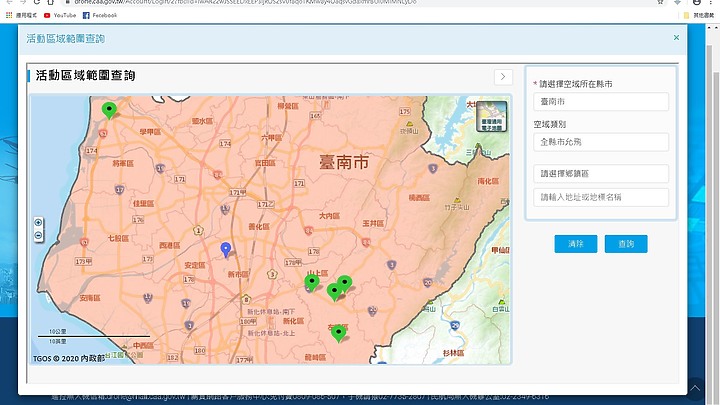Screen dimensions: 720x405
Task: Click the green marker south of 新化區
Action: coord(338,333)
